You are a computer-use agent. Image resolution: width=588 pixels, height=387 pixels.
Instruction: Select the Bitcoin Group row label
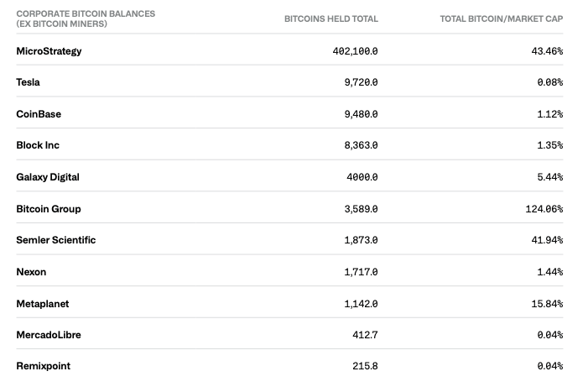point(49,208)
